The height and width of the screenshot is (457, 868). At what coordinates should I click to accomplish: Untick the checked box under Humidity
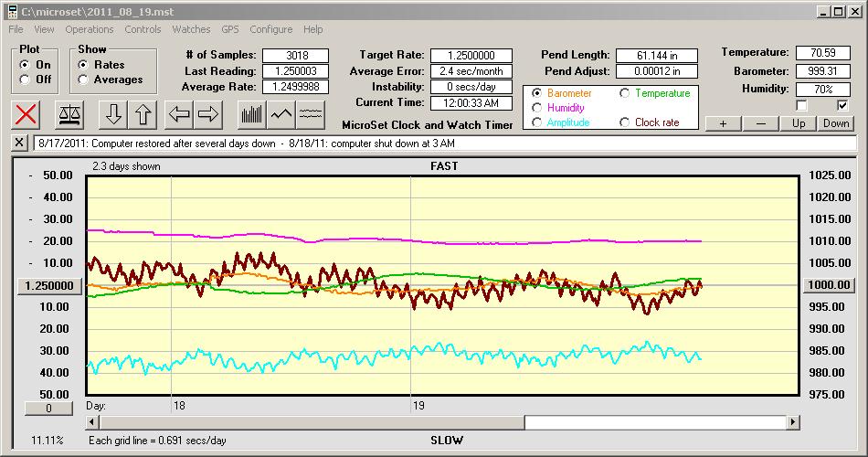tap(842, 105)
